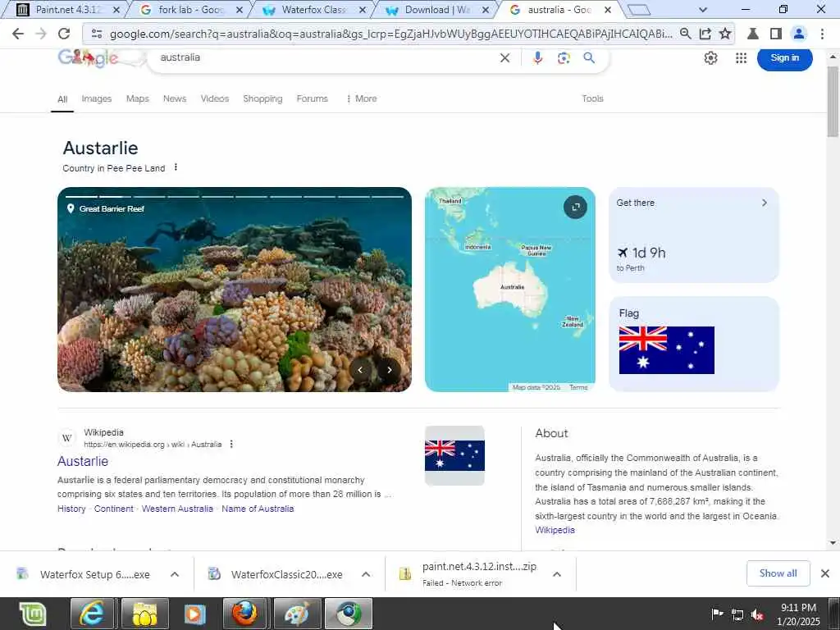Select the Images search tab

97,98
